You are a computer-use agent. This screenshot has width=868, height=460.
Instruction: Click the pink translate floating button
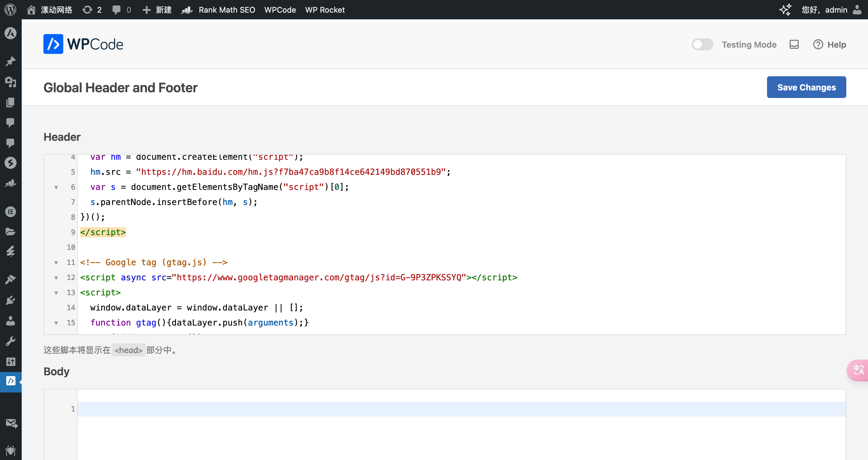[x=858, y=370]
